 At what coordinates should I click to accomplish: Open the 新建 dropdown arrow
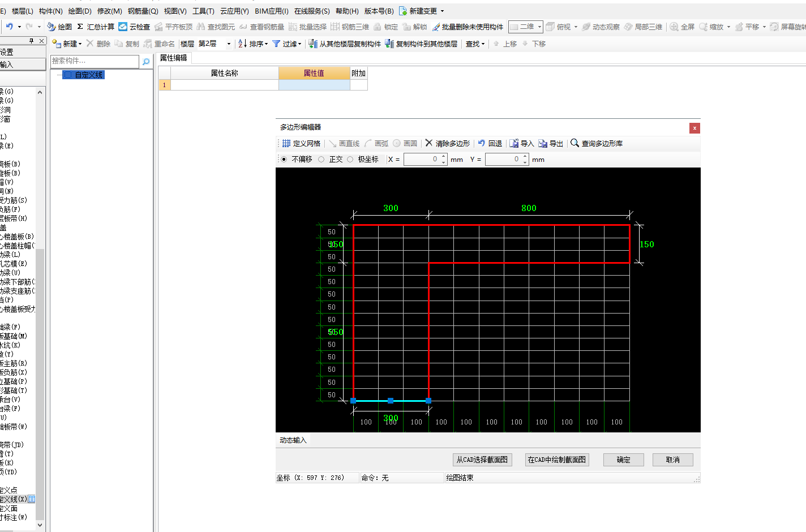(80, 44)
